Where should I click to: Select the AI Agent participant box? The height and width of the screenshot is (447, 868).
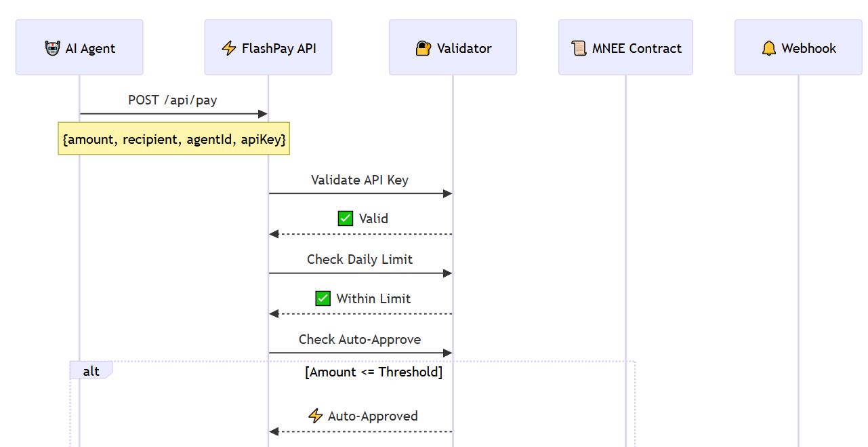[79, 47]
